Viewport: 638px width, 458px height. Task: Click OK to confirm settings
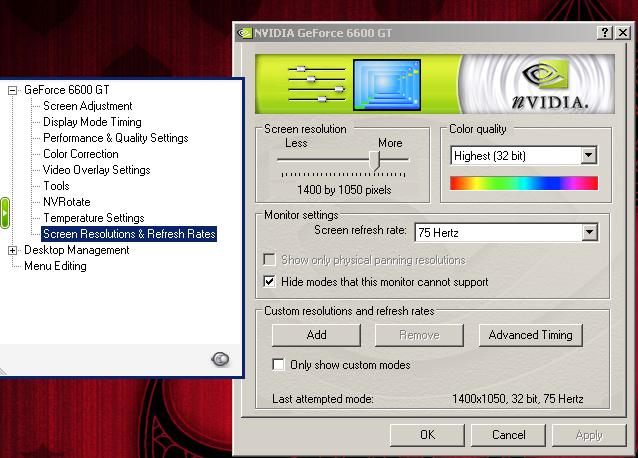pos(427,435)
